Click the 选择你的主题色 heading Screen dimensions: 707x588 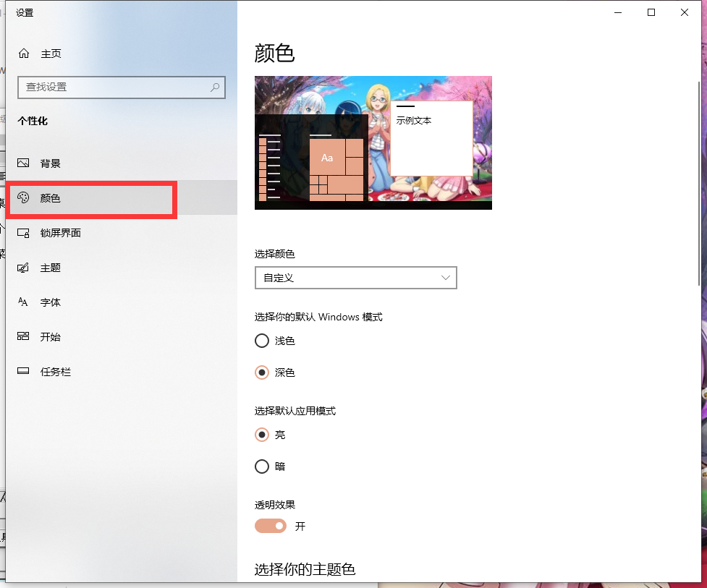point(305,569)
